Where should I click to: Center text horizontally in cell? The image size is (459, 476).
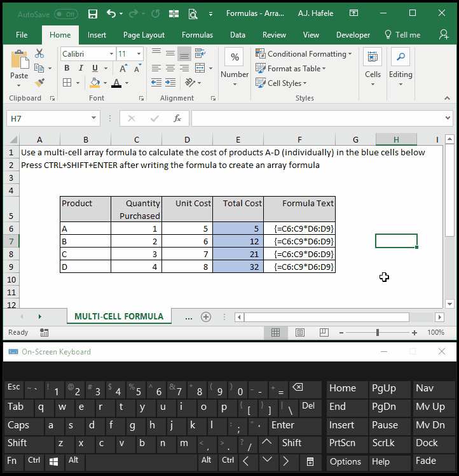(170, 68)
